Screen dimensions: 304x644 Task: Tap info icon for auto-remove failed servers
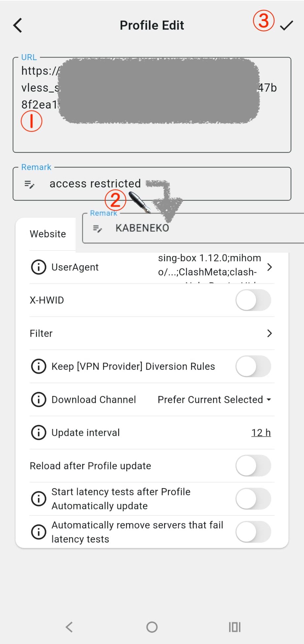(39, 532)
